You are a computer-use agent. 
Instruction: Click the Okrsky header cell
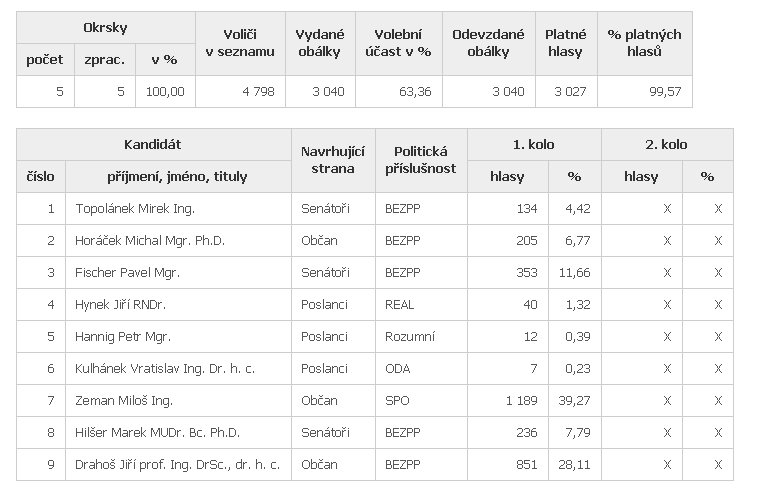coord(105,28)
